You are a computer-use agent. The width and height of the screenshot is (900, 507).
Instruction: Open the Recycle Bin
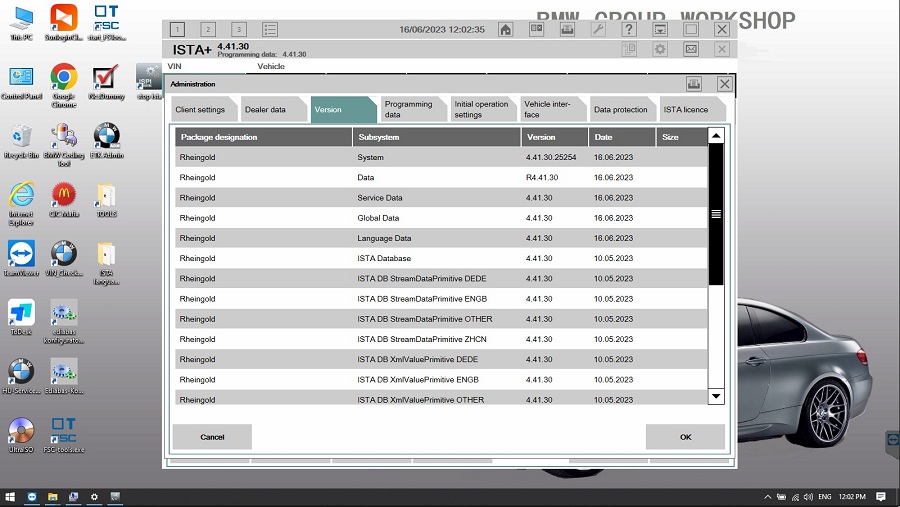[21, 141]
